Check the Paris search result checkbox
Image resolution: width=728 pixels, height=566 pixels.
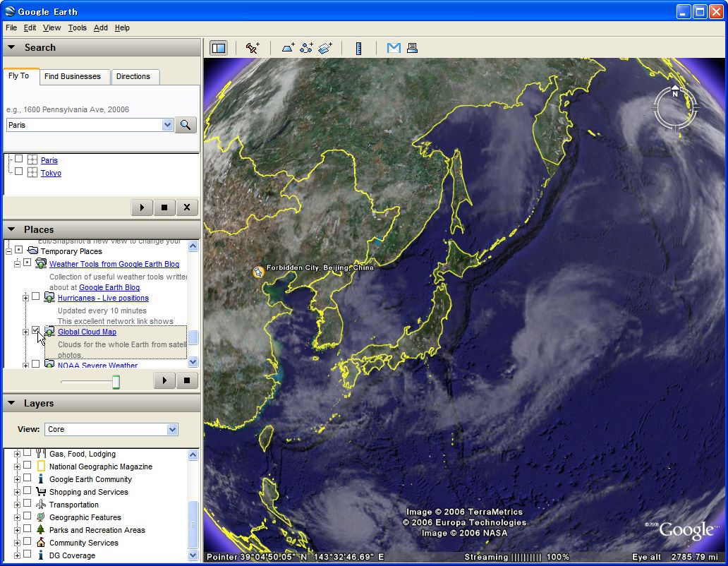click(18, 159)
